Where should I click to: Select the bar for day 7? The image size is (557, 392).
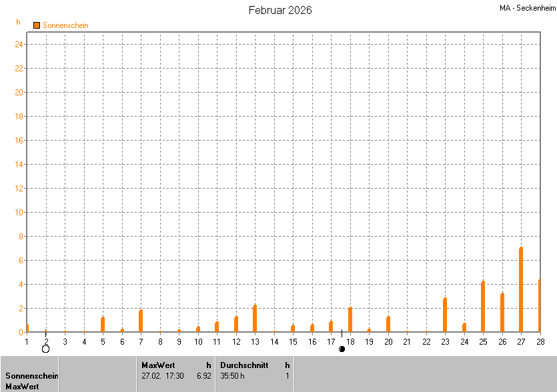pos(141,321)
